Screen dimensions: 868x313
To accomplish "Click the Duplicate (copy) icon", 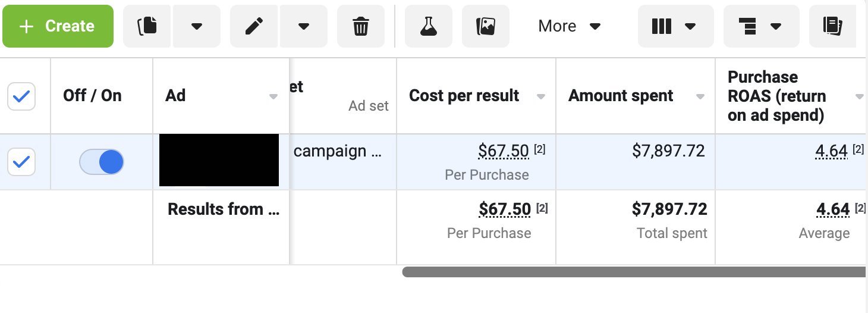I will tap(147, 26).
